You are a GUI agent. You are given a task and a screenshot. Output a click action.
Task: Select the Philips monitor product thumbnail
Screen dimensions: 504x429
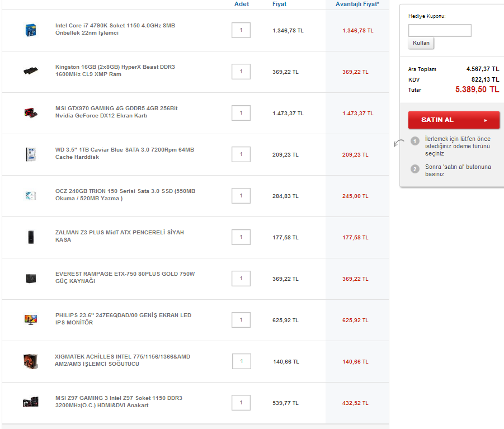[x=31, y=320]
